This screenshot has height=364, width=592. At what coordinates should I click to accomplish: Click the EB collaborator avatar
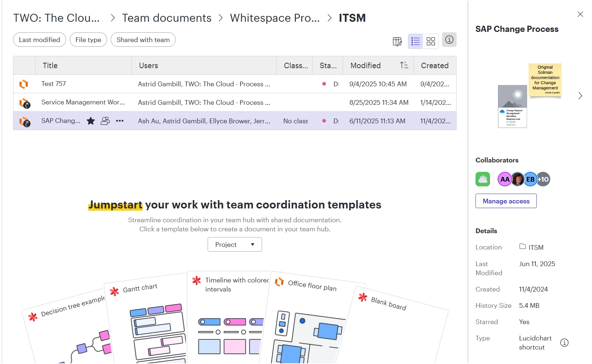pos(530,179)
